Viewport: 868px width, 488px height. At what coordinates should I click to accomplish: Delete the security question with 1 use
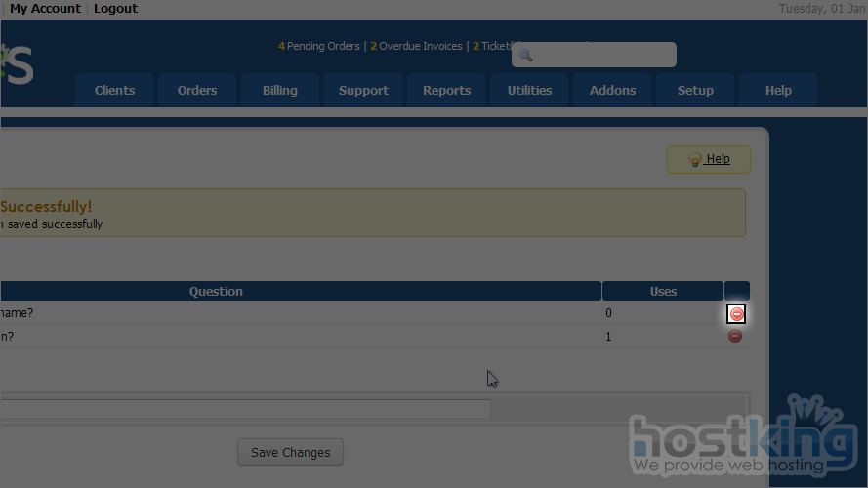pos(735,336)
